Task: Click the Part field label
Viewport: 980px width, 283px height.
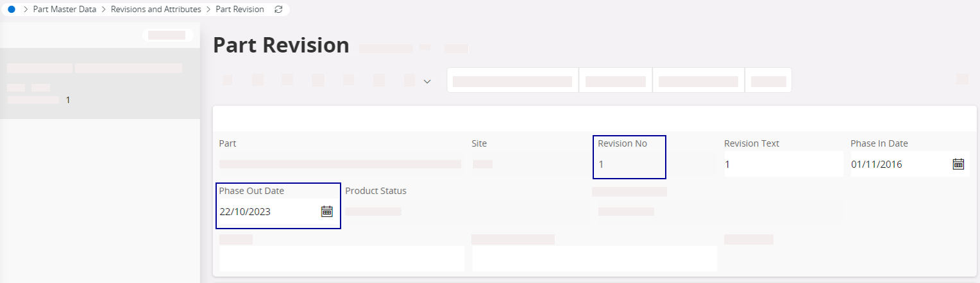Action: (228, 143)
